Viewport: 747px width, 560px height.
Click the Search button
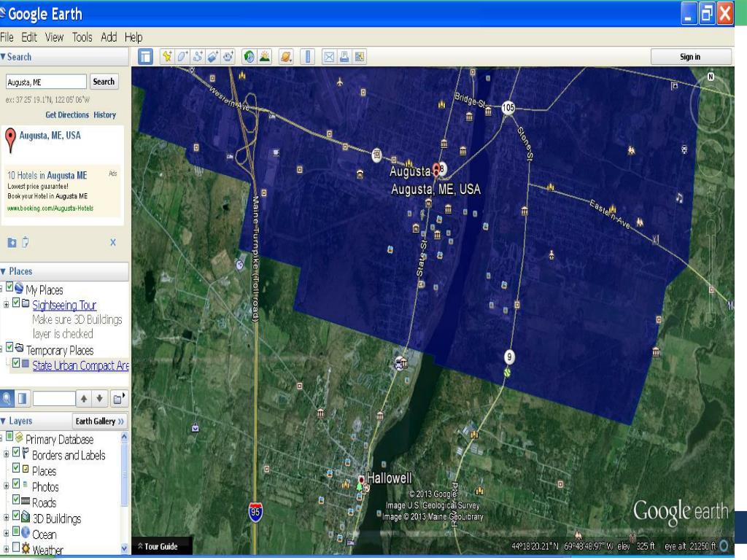[104, 82]
